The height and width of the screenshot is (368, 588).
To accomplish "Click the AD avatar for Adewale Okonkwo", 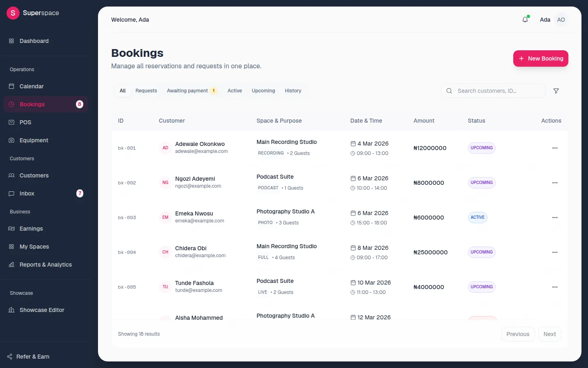I will 165,148.
